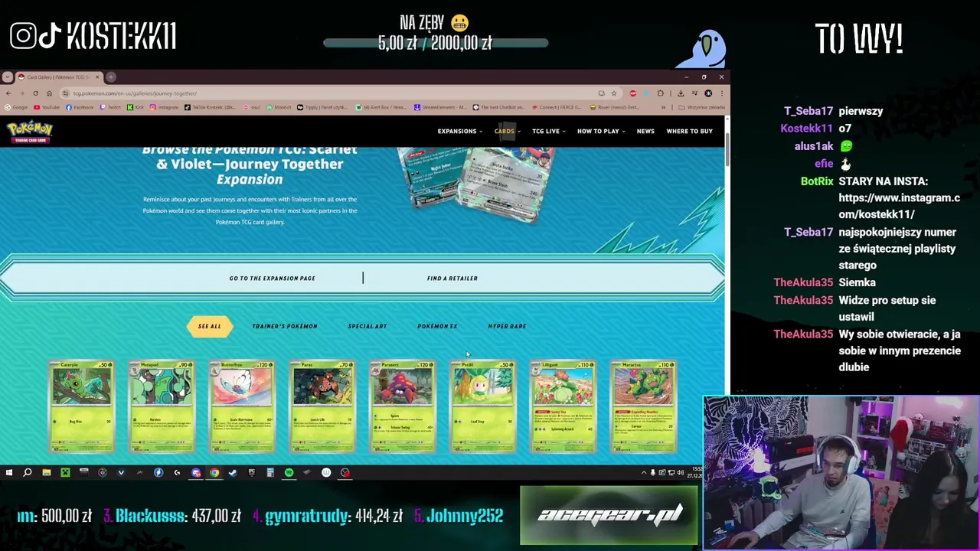This screenshot has height=551, width=980.
Task: Open the new tab plus button
Action: 111,77
